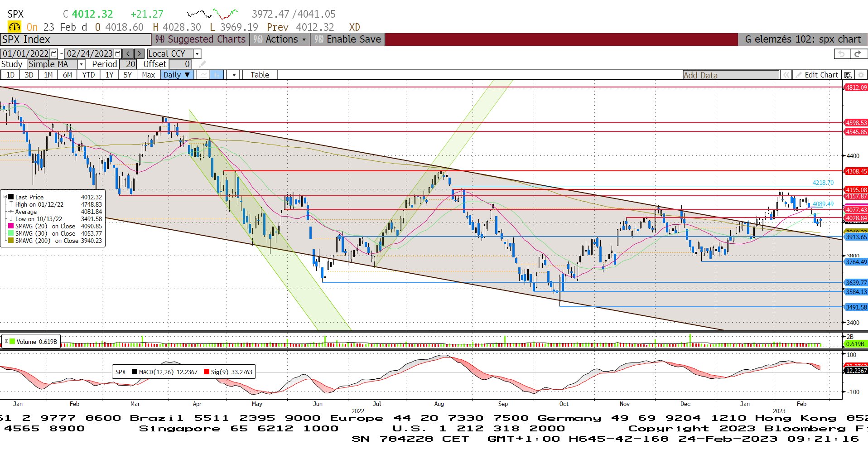Click the 3491.58 support level label
Screen dimensions: 868x464
tap(856, 307)
